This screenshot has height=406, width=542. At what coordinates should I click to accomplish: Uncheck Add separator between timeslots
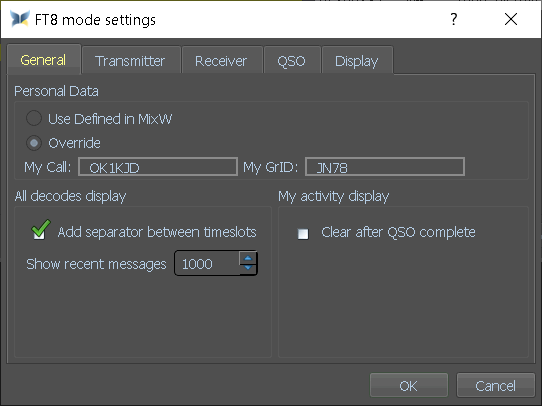pyautogui.click(x=39, y=232)
